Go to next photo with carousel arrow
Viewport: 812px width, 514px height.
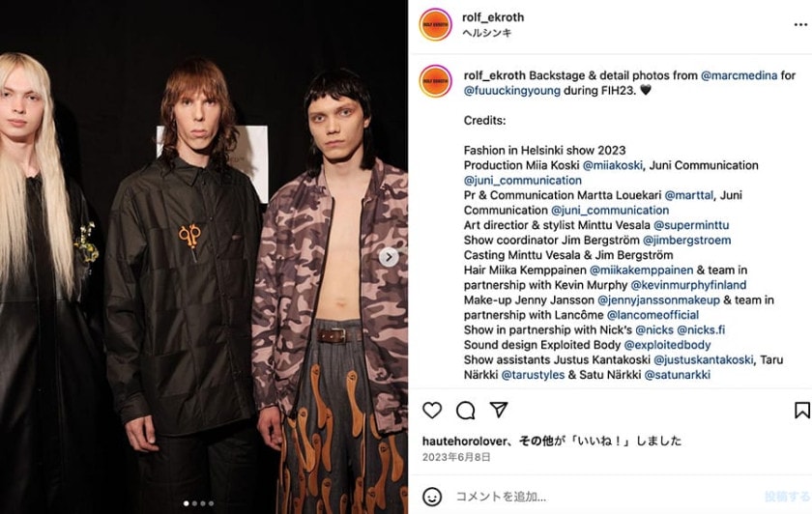click(389, 257)
